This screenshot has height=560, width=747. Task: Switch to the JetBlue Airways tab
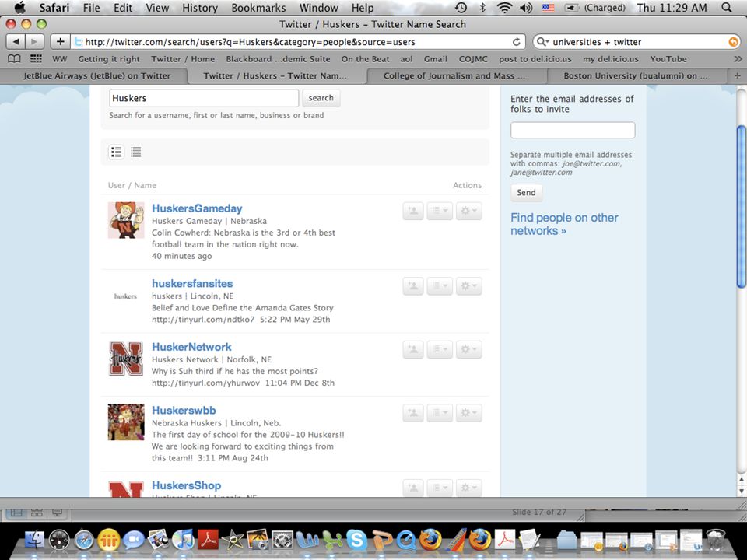click(x=96, y=75)
